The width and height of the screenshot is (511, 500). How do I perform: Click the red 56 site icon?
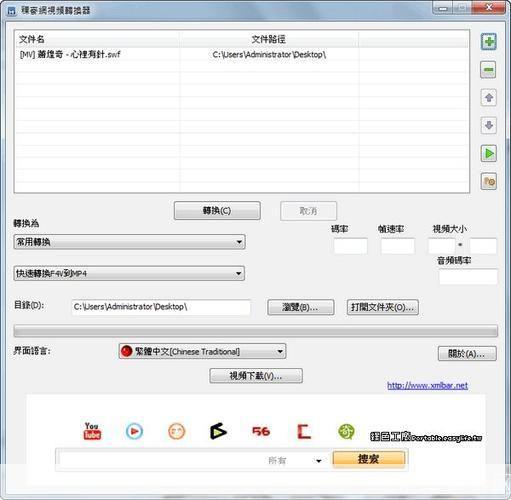tap(261, 431)
